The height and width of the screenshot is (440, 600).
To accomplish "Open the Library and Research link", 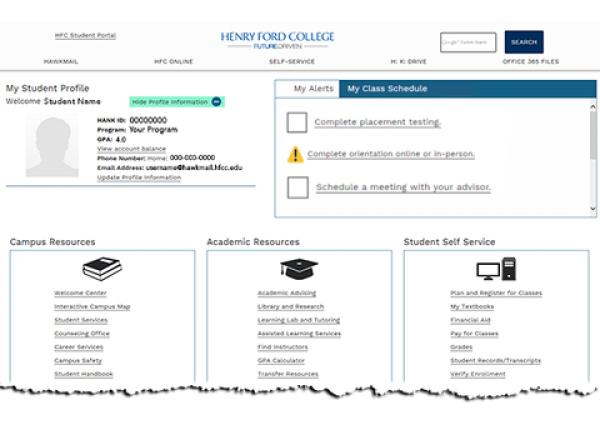I will 290,307.
